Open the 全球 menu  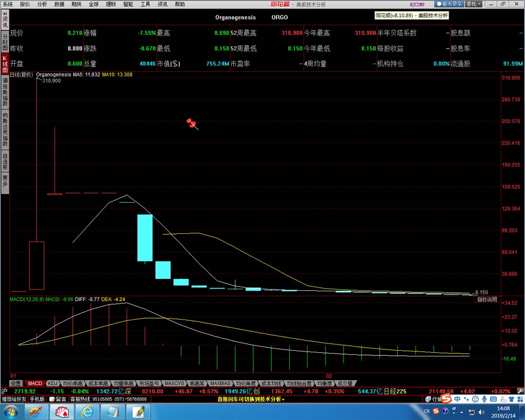coord(94,4)
